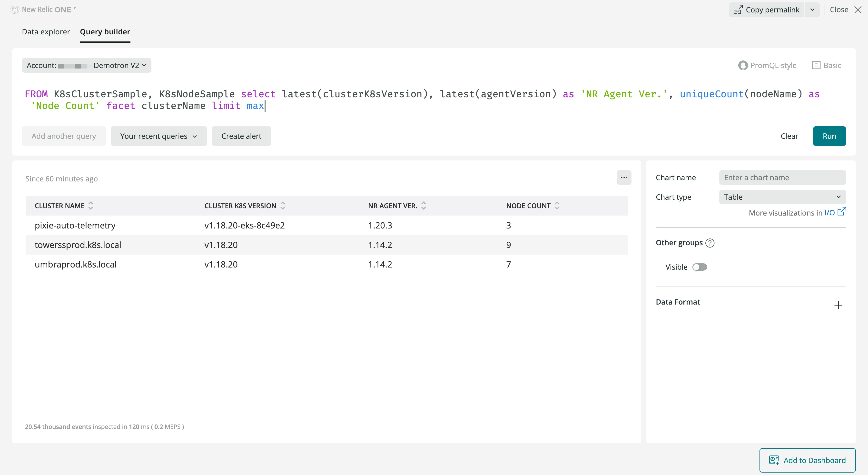Expand the Data Format section plus
The width and height of the screenshot is (868, 475).
[838, 305]
